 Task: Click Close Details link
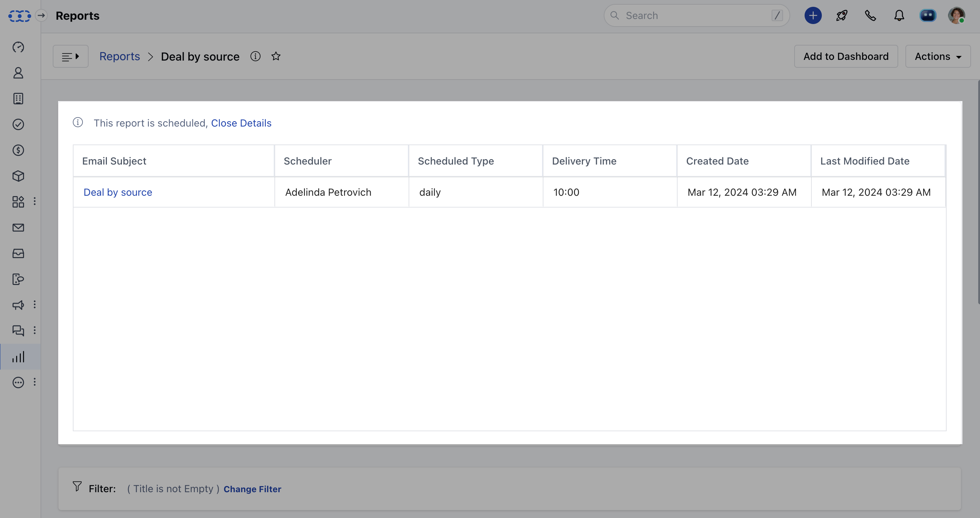pos(241,123)
